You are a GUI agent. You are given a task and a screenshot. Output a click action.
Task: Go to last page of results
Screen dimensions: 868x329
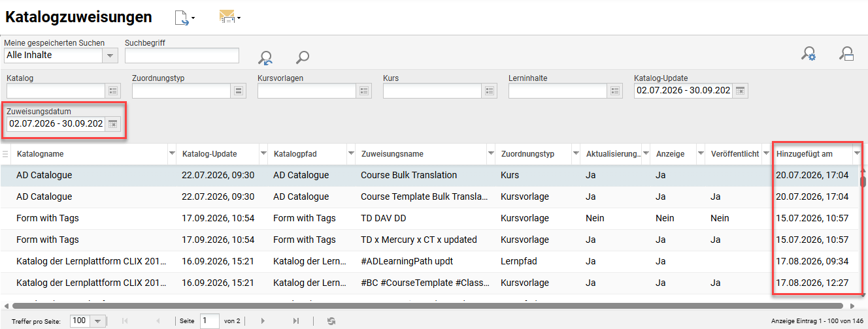click(296, 321)
